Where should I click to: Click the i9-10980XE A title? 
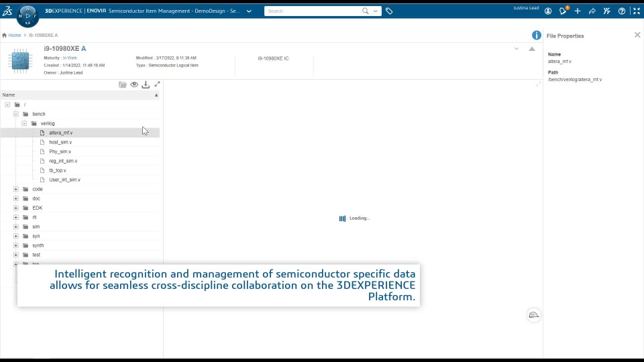click(x=65, y=48)
